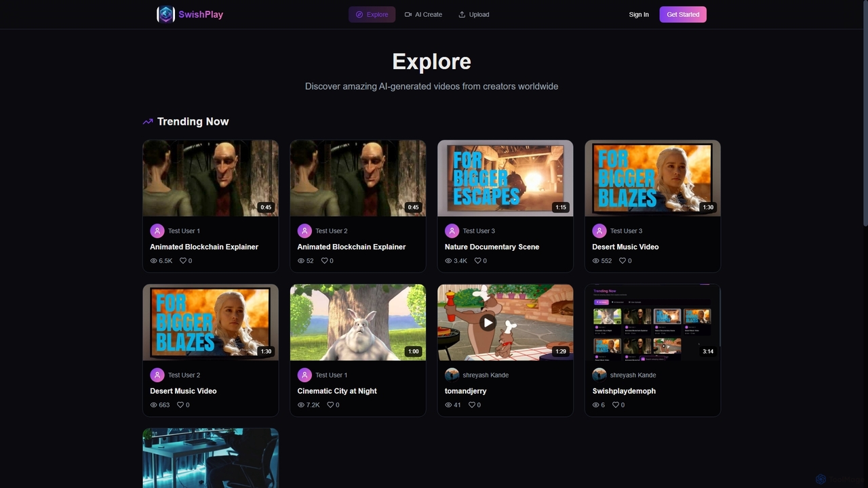Click the 1:15 duration badge
The width and height of the screenshot is (868, 488).
click(x=561, y=207)
